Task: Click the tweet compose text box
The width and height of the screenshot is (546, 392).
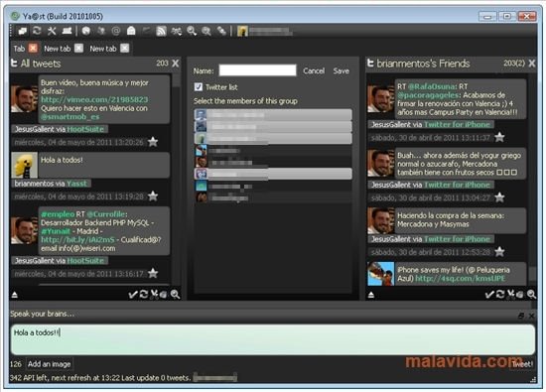Action: click(x=273, y=339)
